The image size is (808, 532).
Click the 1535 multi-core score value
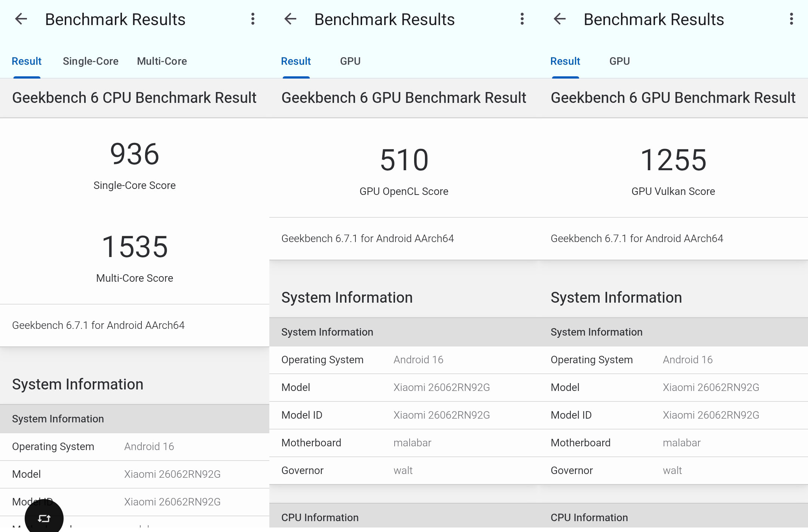point(135,247)
